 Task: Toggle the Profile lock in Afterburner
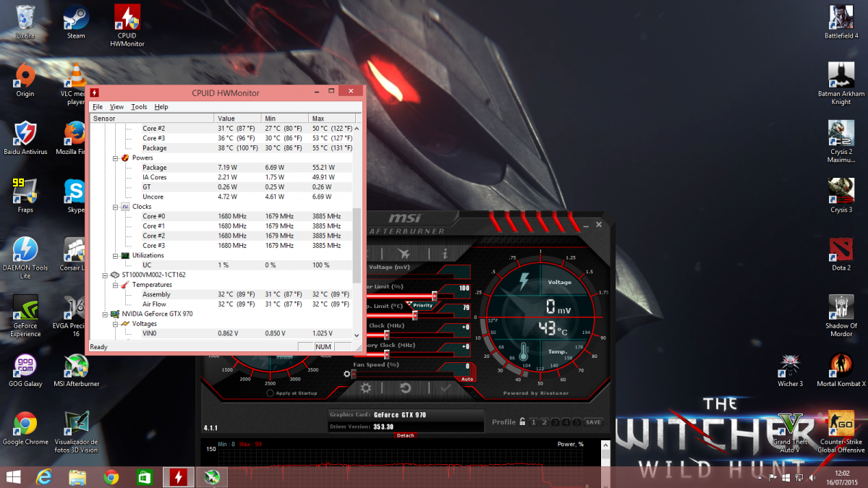[x=522, y=421]
